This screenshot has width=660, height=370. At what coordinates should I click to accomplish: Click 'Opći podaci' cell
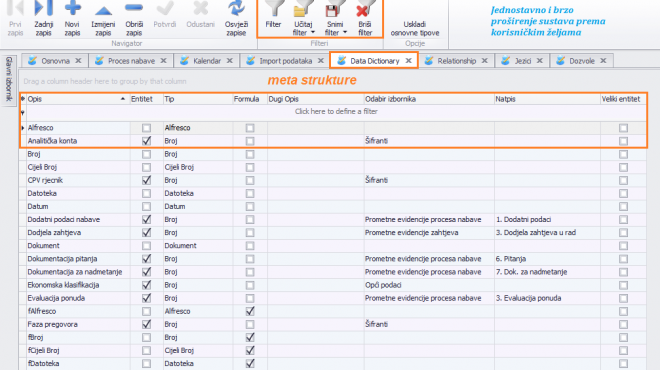pos(429,285)
